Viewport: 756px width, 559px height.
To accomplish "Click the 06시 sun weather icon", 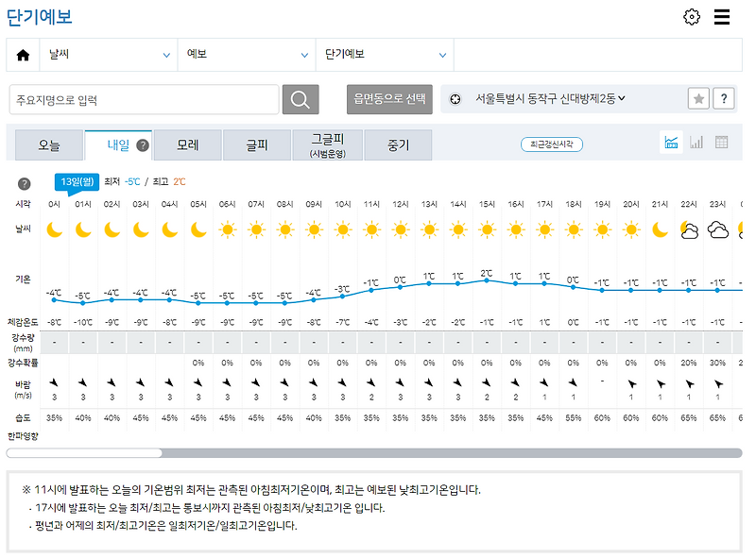I will (228, 229).
